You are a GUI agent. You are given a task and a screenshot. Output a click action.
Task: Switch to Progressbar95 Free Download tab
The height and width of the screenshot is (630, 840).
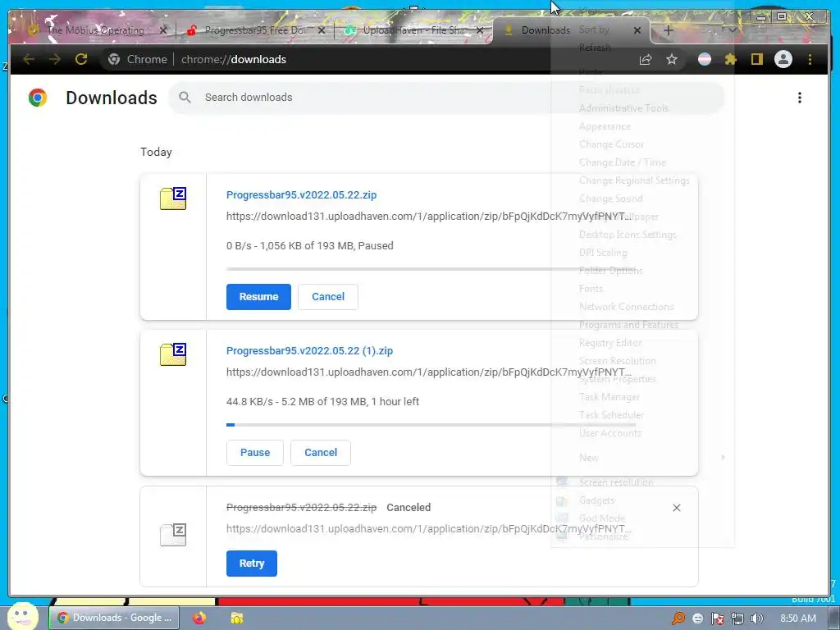click(256, 30)
